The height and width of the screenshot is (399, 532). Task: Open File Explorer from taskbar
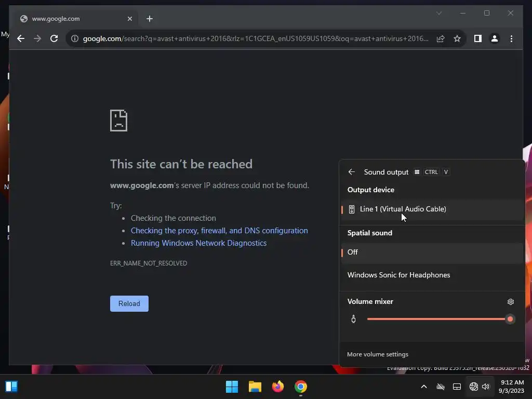(255, 387)
